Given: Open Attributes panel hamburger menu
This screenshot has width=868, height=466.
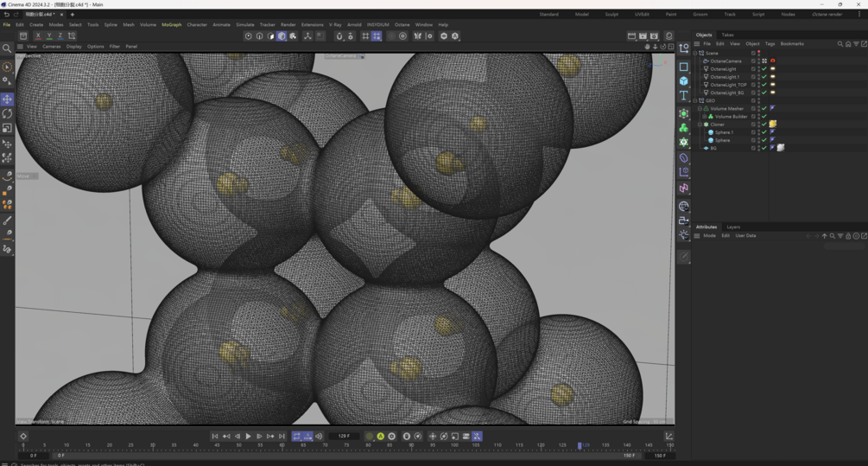Looking at the screenshot, I should click(x=697, y=235).
